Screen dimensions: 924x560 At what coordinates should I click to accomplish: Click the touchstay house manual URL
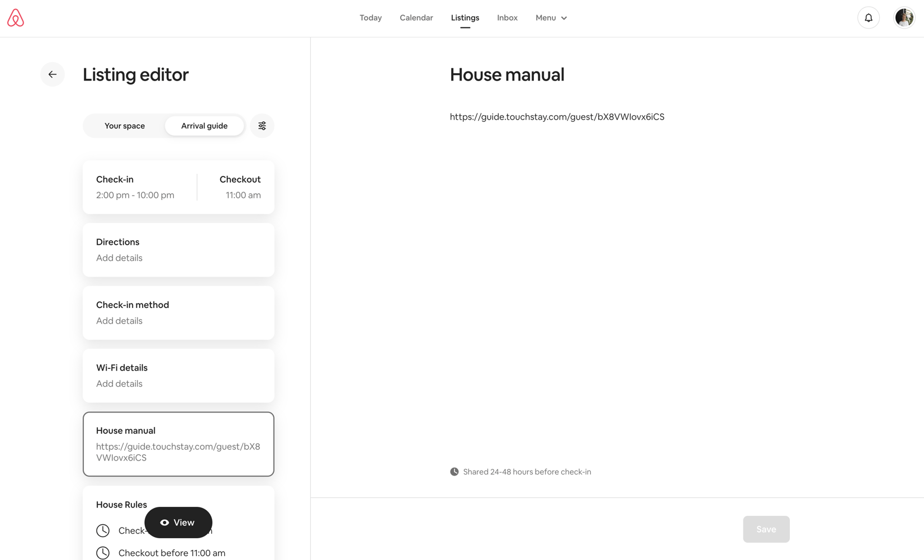coord(557,117)
